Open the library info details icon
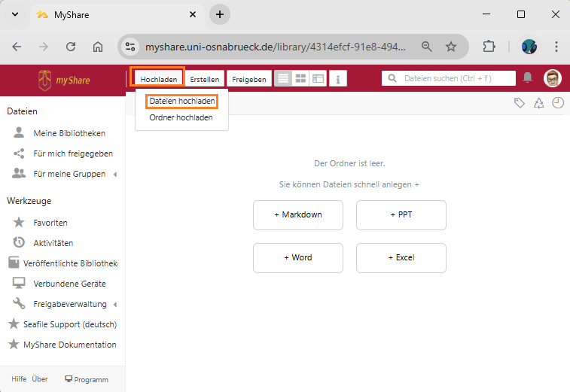This screenshot has height=392, width=570. 338,78
